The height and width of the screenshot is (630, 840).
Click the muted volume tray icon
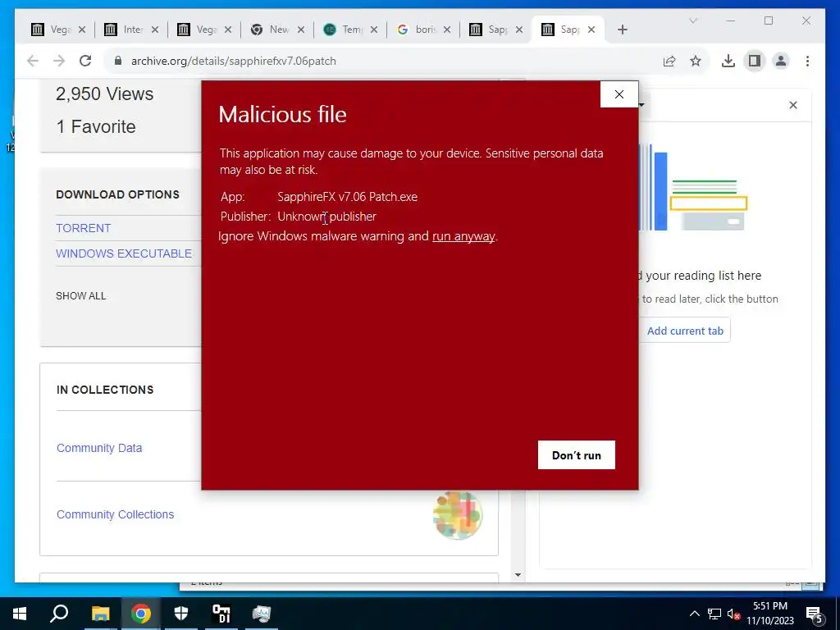pyautogui.click(x=733, y=614)
